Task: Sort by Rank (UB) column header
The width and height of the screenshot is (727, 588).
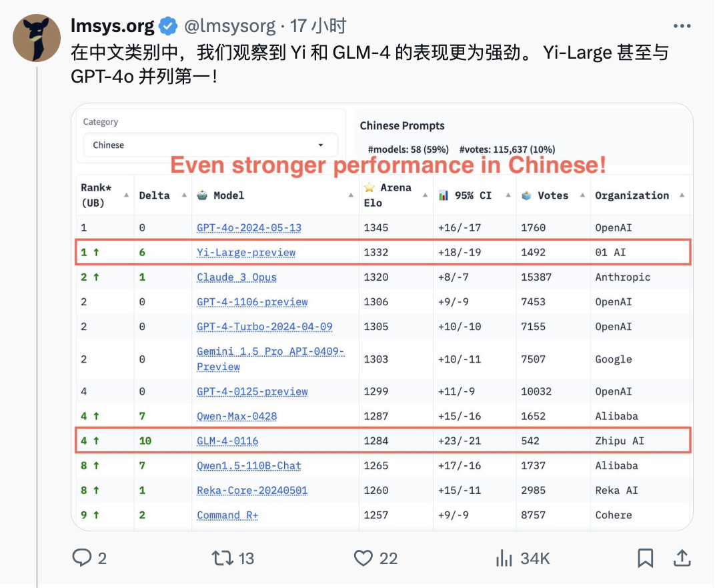Action: pyautogui.click(x=105, y=195)
